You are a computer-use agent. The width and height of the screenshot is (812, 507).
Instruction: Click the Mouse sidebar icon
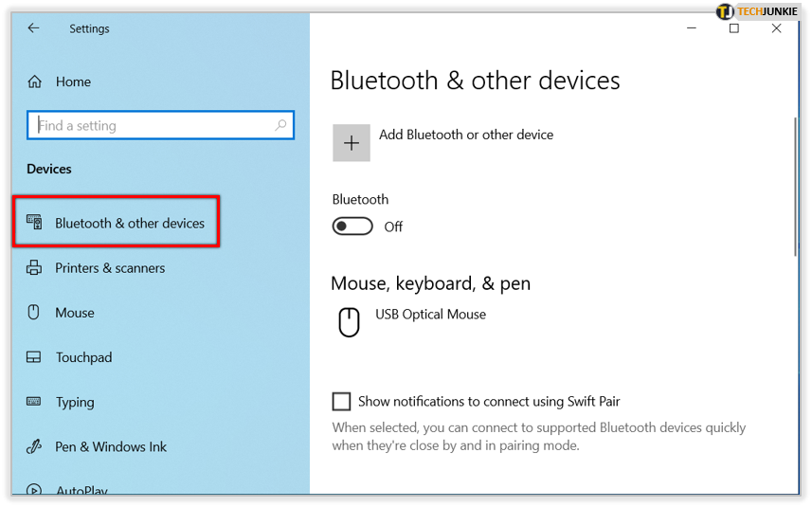coord(34,313)
